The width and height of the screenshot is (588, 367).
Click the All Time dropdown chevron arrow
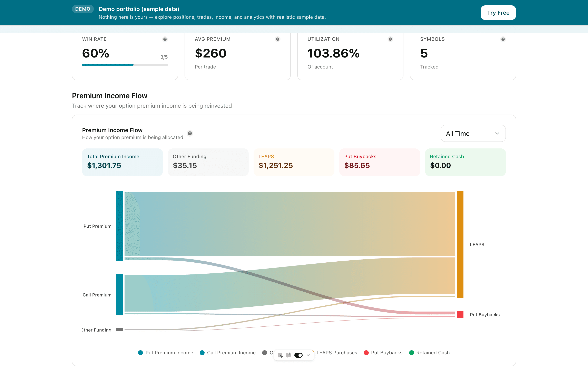(497, 133)
